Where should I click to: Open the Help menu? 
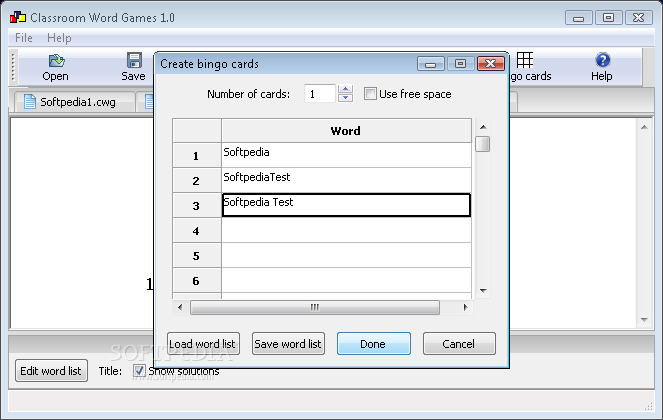pyautogui.click(x=59, y=38)
